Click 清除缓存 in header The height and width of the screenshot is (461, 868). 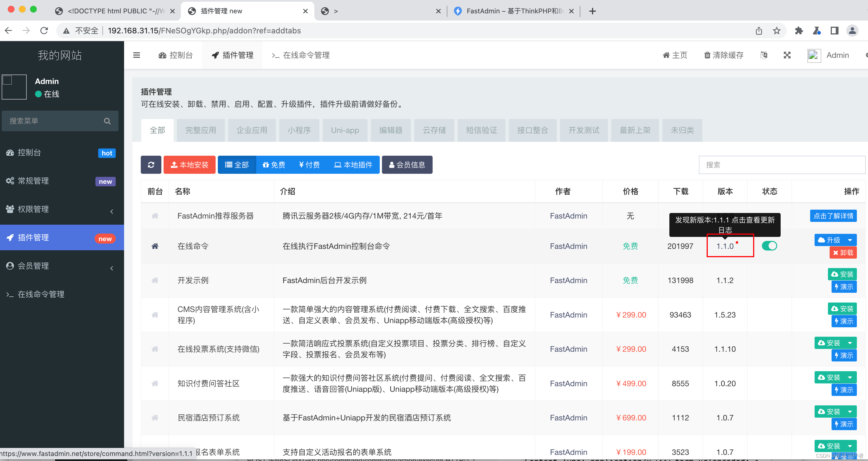[724, 55]
